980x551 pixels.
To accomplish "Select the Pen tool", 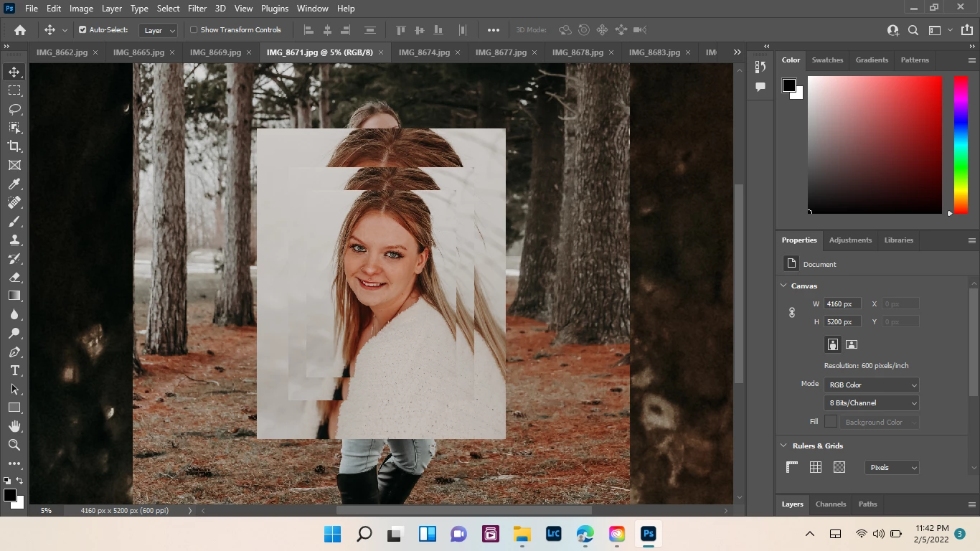I will click(14, 352).
